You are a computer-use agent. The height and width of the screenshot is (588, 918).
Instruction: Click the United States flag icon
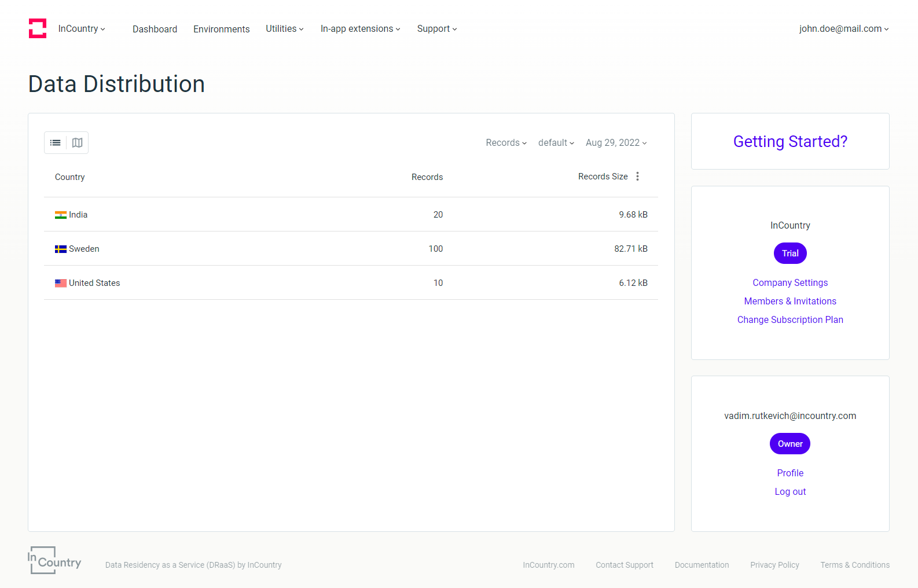[x=61, y=284]
